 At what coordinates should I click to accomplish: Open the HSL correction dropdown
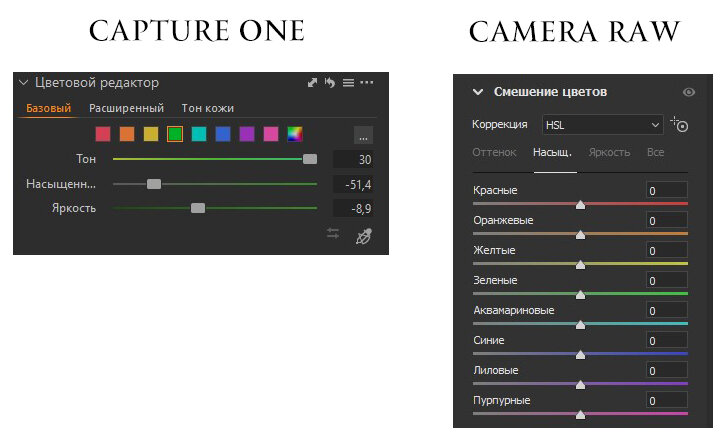[602, 125]
